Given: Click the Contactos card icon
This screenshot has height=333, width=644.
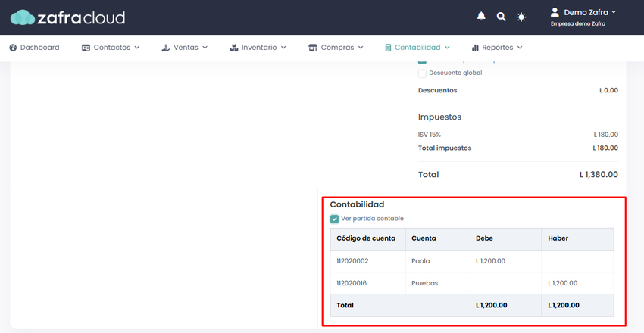Looking at the screenshot, I should 86,48.
